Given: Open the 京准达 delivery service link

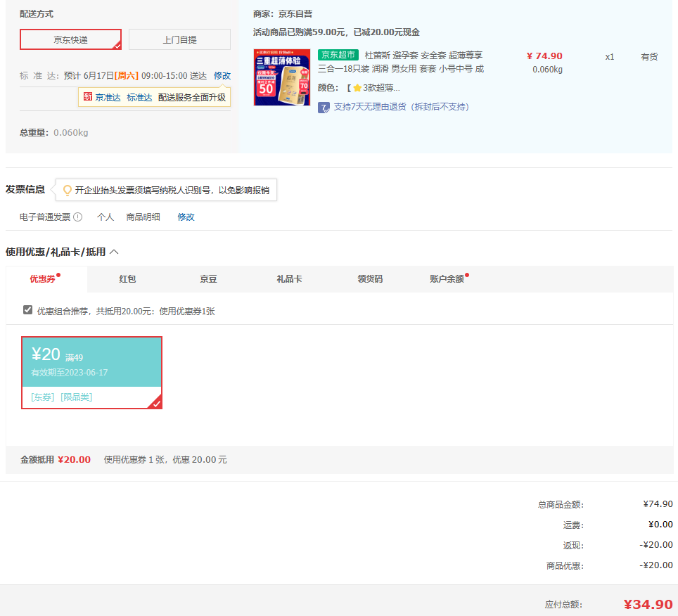Looking at the screenshot, I should [108, 98].
